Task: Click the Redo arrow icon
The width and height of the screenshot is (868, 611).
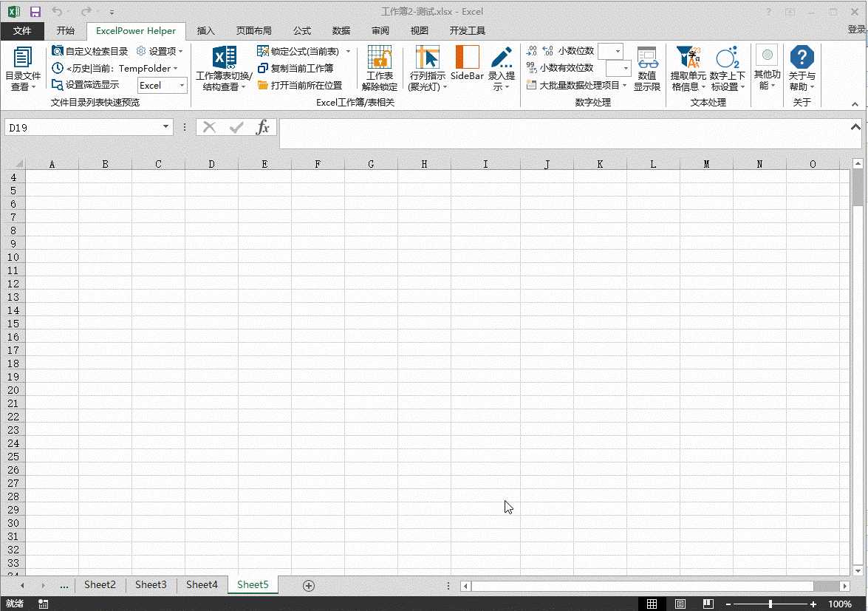Action: click(86, 12)
